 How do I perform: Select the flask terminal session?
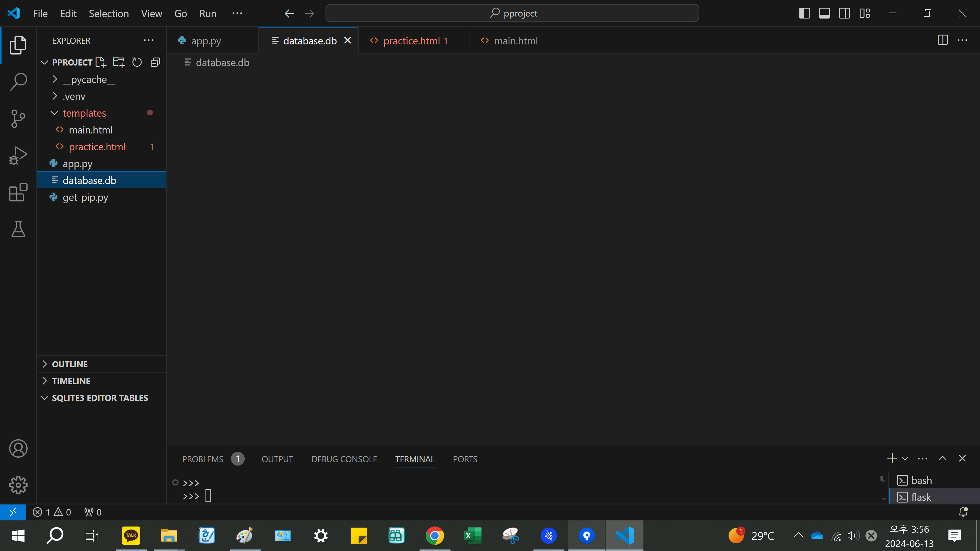[934, 497]
